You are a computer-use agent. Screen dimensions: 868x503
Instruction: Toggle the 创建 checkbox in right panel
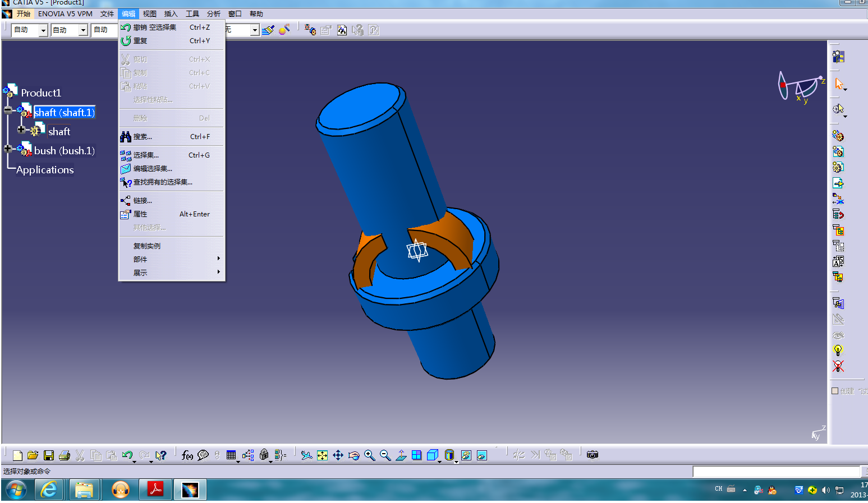(x=835, y=391)
